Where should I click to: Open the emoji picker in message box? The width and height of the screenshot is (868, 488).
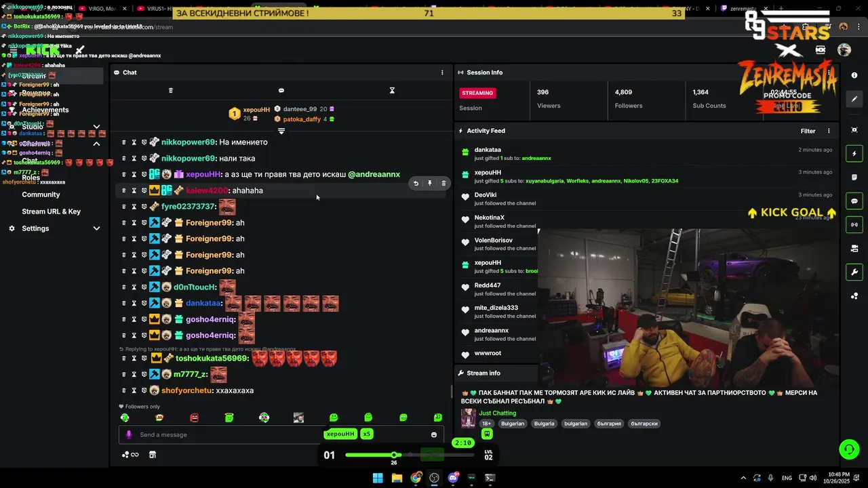[434, 434]
